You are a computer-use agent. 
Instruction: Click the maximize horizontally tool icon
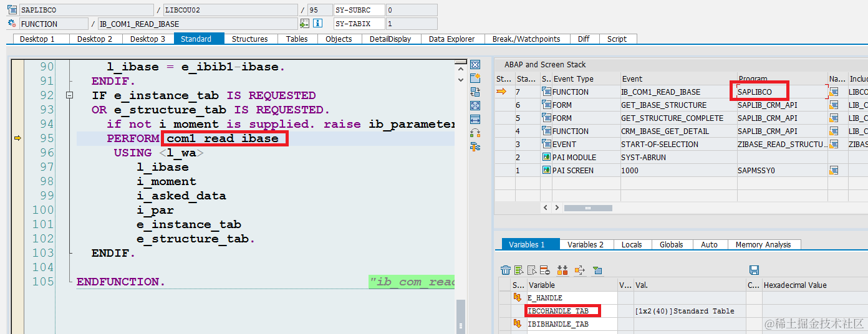coord(475,120)
